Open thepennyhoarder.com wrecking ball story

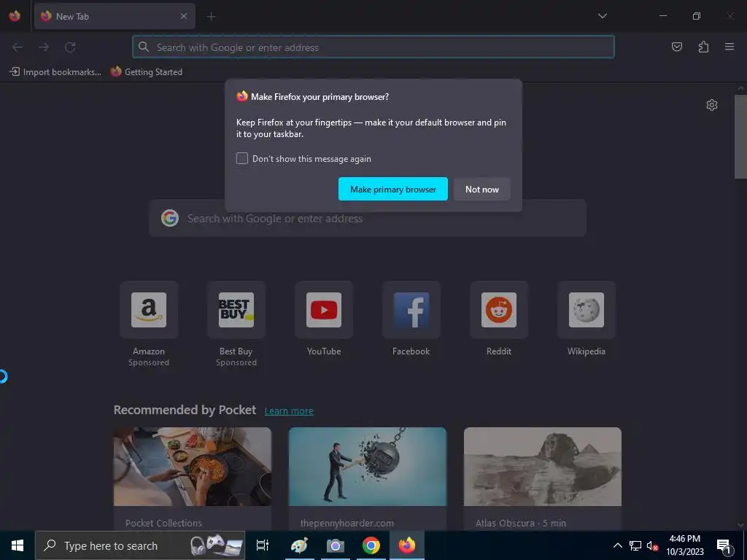[368, 467]
